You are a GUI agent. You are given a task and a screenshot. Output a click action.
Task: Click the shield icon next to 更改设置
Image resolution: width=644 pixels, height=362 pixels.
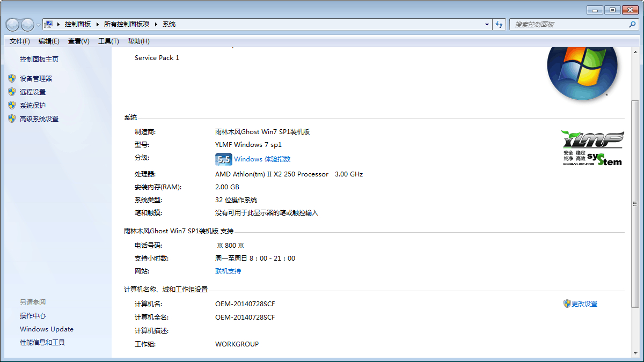pos(567,304)
